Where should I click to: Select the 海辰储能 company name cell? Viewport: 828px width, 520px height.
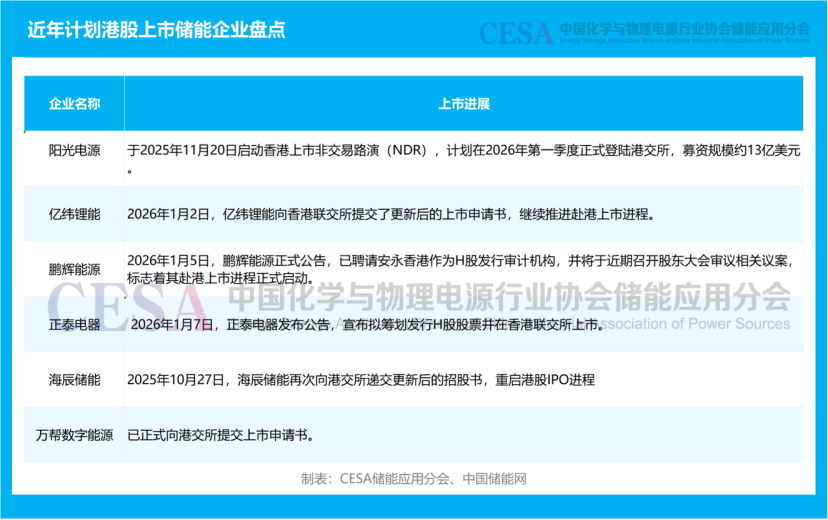click(x=74, y=380)
